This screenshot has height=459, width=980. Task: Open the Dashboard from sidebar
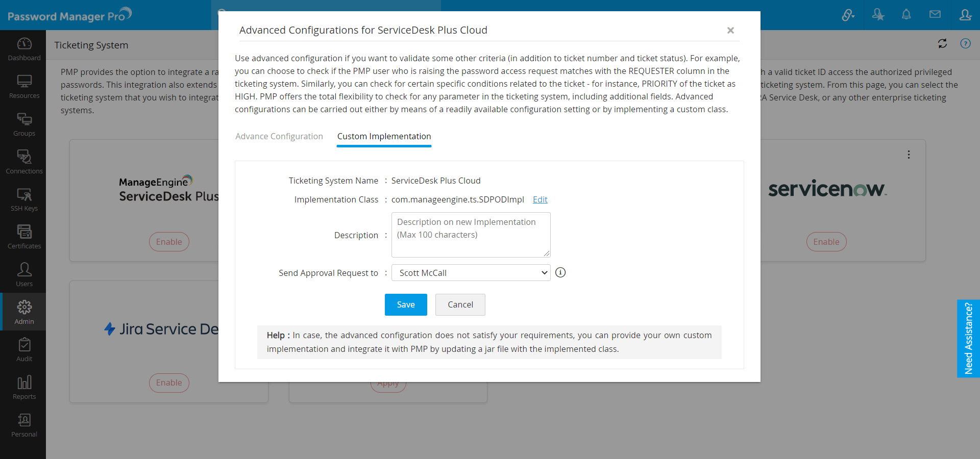coord(24,49)
